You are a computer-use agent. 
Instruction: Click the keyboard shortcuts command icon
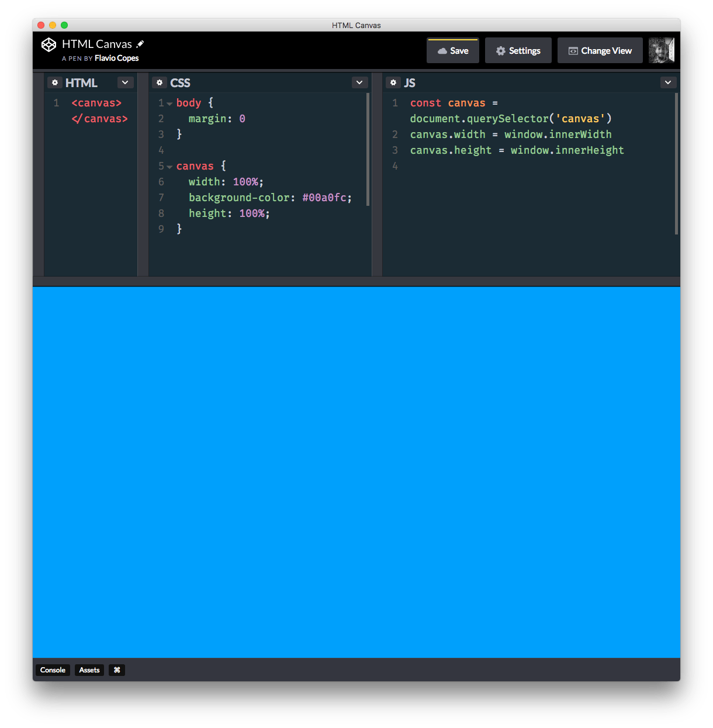tap(117, 670)
